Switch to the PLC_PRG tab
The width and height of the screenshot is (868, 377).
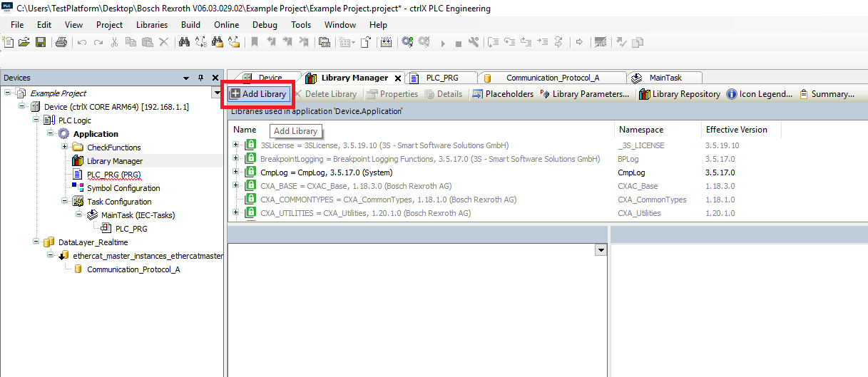tap(441, 78)
